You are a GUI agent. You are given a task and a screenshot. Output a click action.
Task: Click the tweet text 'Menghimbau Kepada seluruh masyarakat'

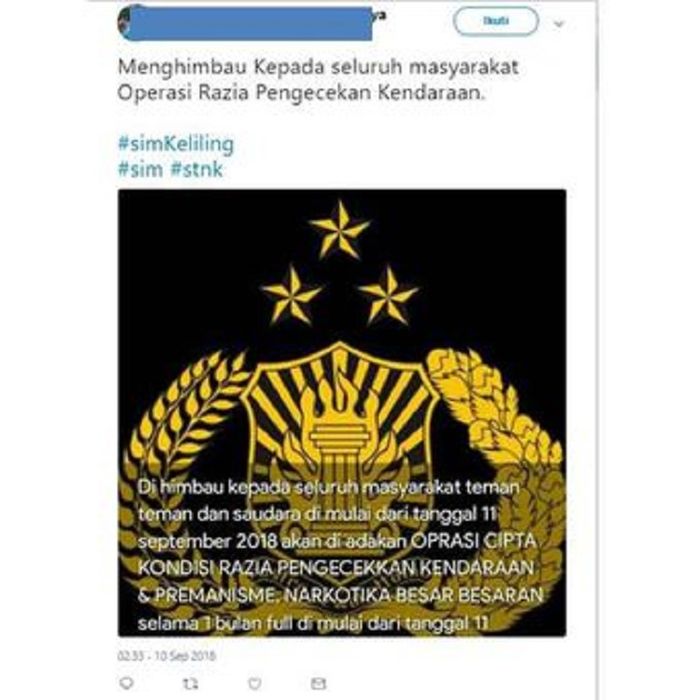[318, 67]
